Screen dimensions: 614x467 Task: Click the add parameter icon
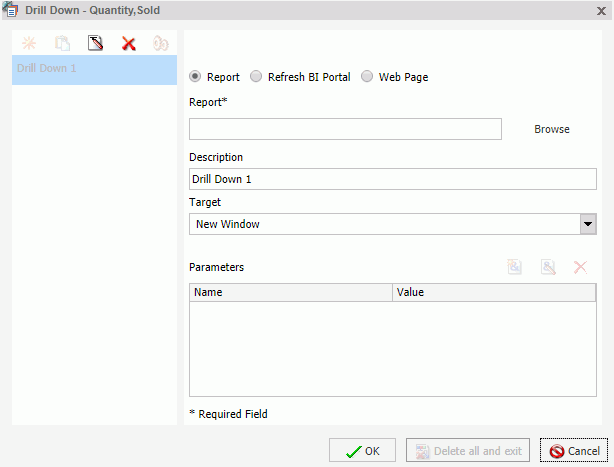coord(514,267)
